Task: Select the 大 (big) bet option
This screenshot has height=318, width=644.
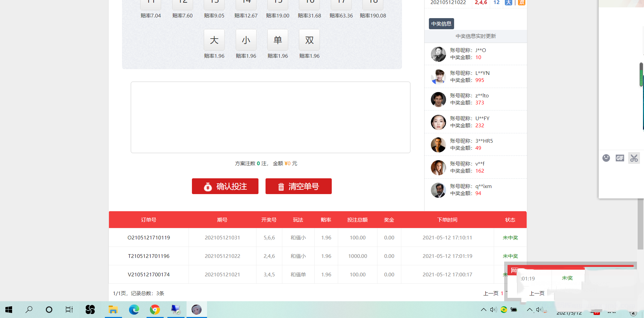Action: [214, 40]
